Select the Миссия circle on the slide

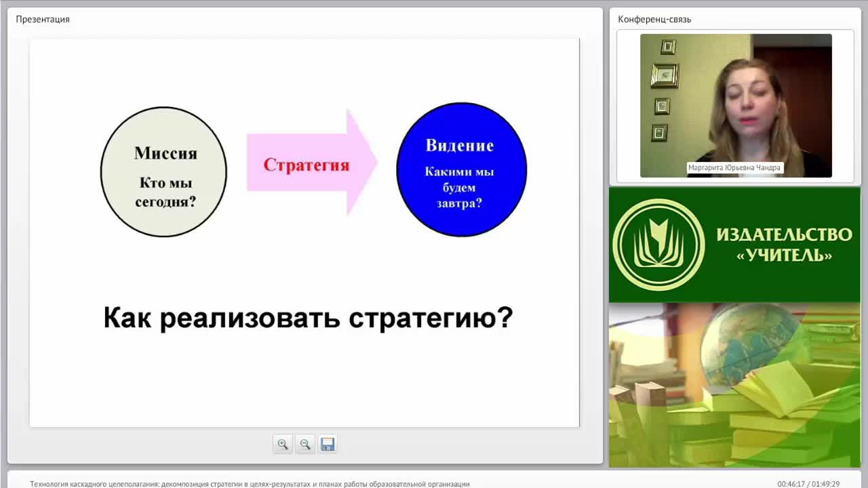163,171
